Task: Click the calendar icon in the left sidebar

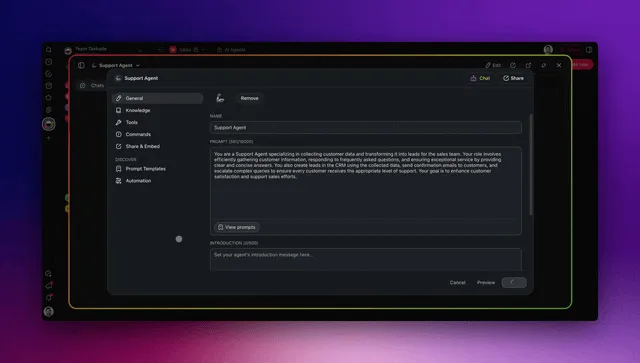Action: coord(49,86)
